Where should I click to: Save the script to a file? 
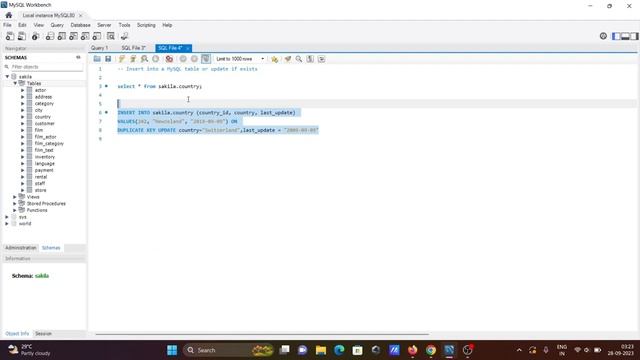(108, 59)
